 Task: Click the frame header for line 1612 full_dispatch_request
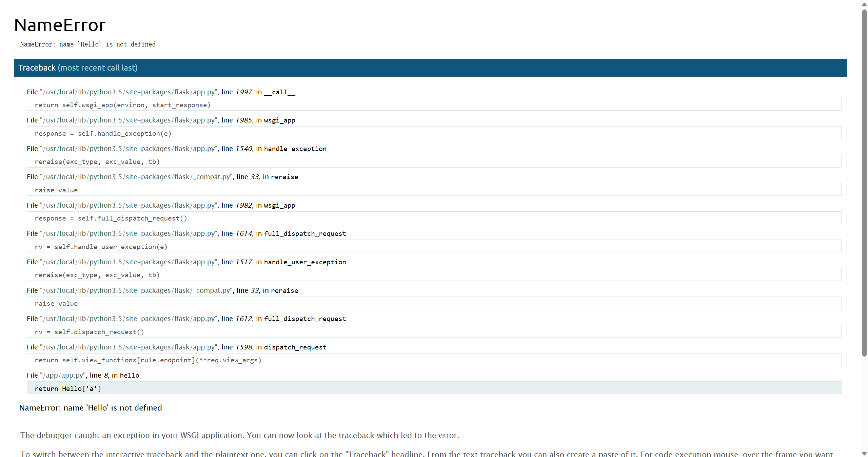(186, 319)
